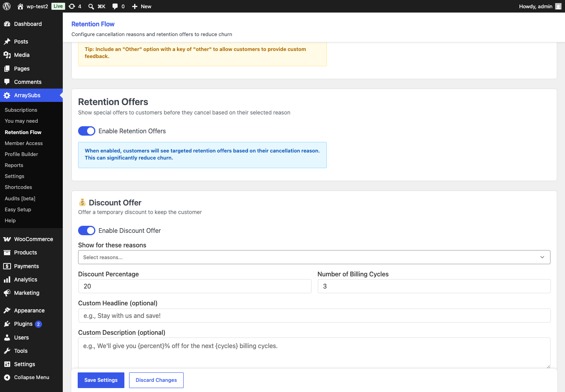The image size is (565, 392).
Task: Open the Select reasons dropdown
Action: coord(314,257)
